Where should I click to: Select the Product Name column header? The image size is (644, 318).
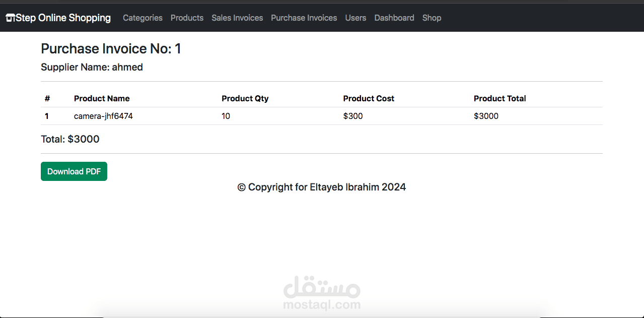[102, 99]
